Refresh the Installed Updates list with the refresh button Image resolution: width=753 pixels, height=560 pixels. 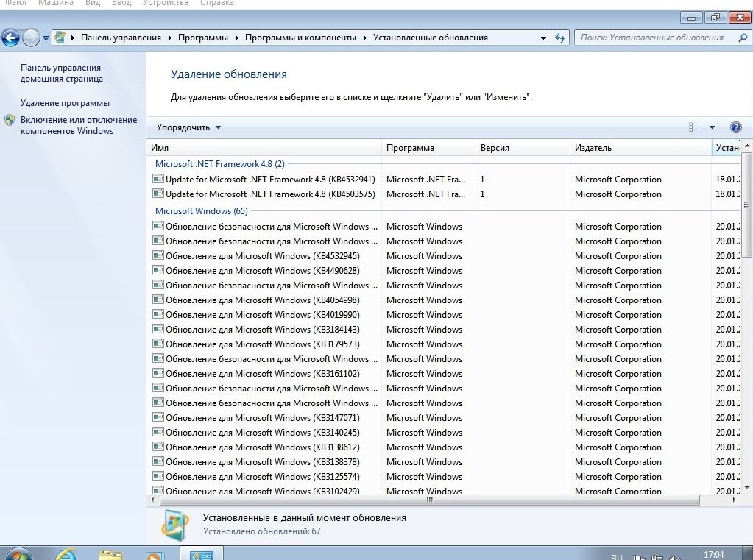pos(560,38)
